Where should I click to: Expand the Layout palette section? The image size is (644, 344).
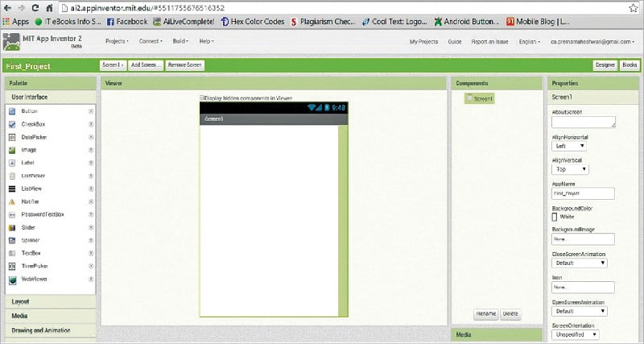click(x=51, y=301)
